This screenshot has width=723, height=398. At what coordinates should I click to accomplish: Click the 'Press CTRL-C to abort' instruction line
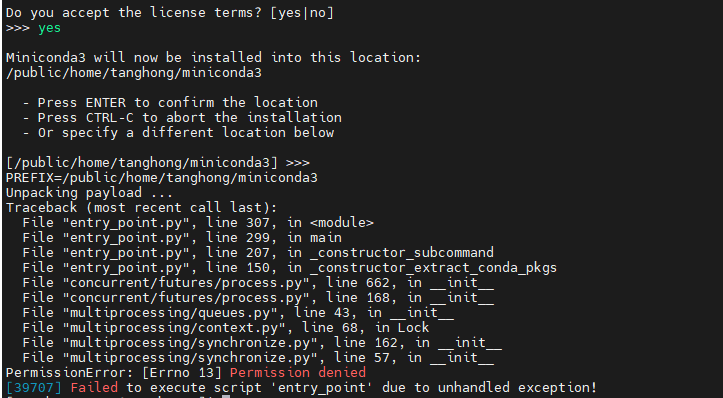[x=182, y=118]
